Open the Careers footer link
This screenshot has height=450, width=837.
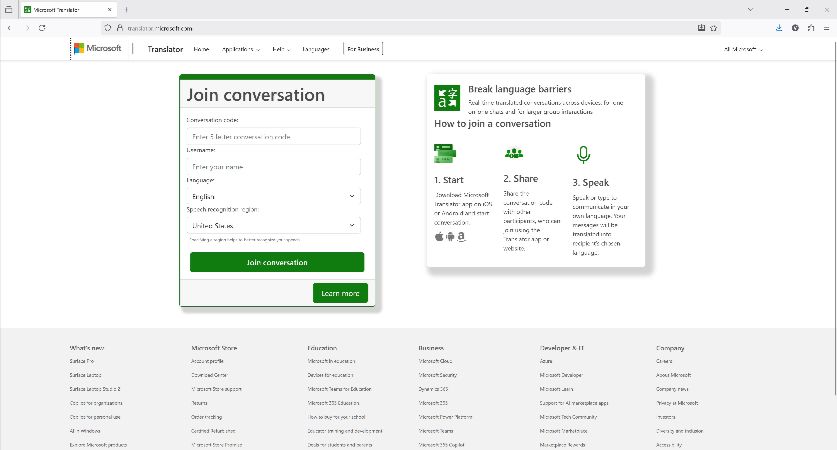point(664,361)
